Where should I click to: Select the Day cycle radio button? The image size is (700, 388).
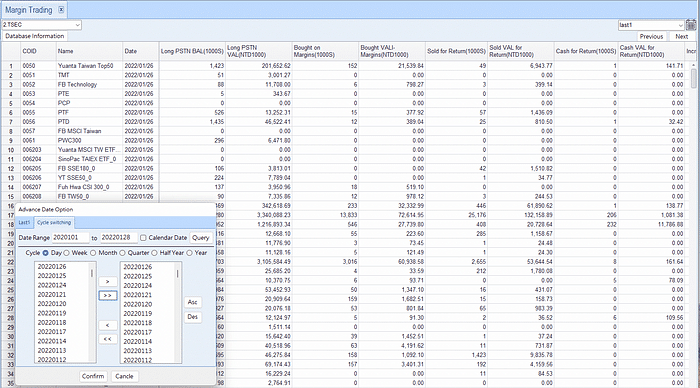pos(46,253)
